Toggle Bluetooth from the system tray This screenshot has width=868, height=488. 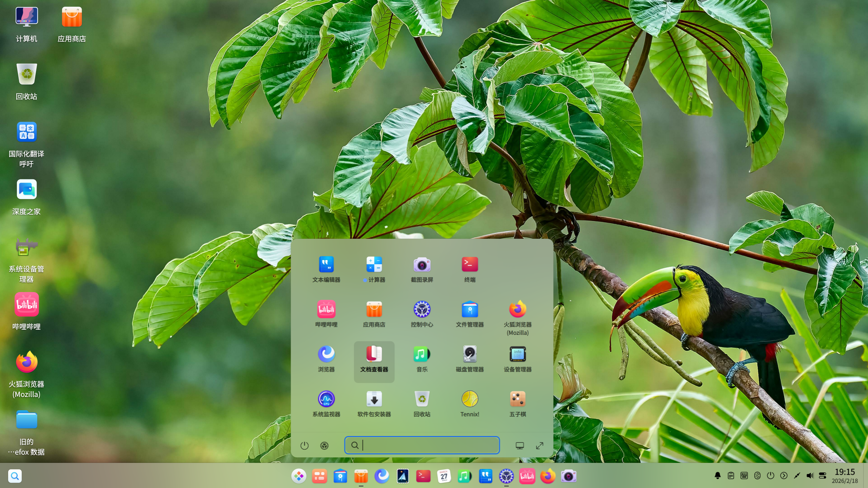click(757, 476)
